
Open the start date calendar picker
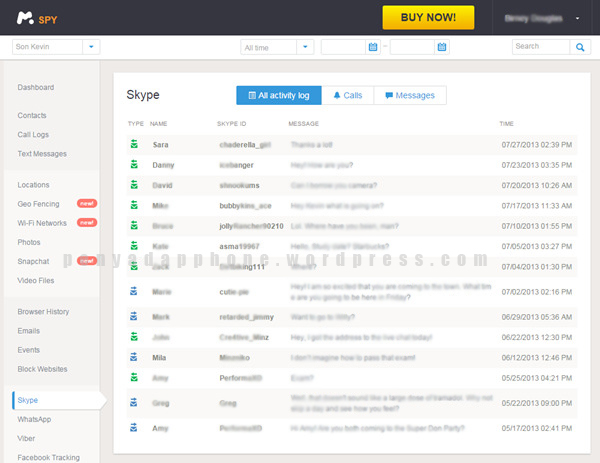point(372,47)
